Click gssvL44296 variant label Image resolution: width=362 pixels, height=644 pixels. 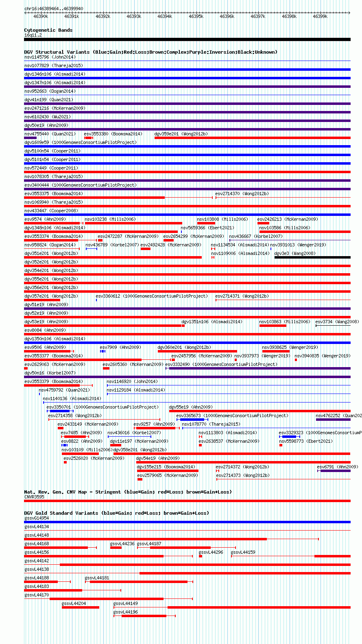(211, 552)
